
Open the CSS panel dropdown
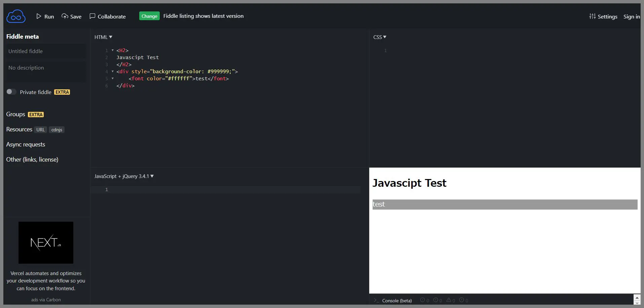pyautogui.click(x=380, y=37)
